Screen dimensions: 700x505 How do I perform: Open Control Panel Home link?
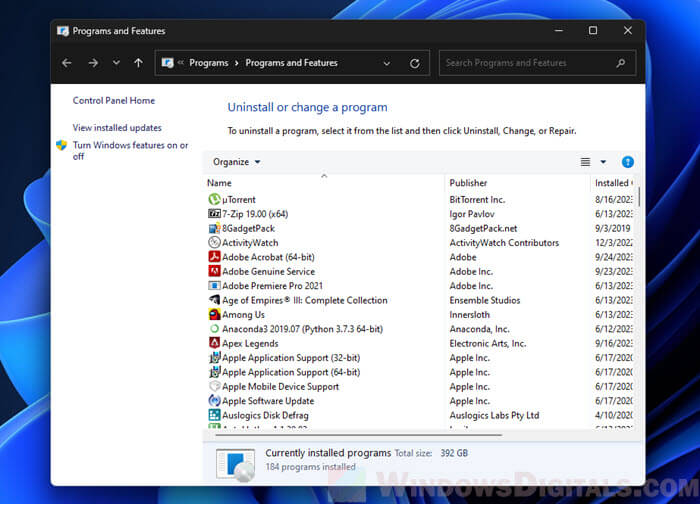tap(113, 100)
